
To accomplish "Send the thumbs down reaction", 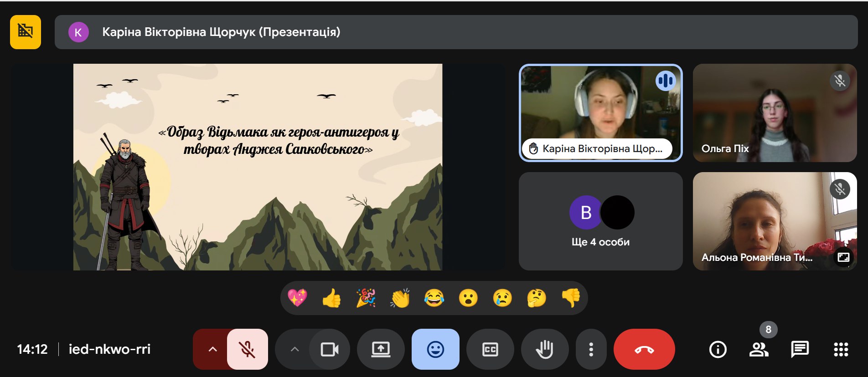I will (571, 298).
